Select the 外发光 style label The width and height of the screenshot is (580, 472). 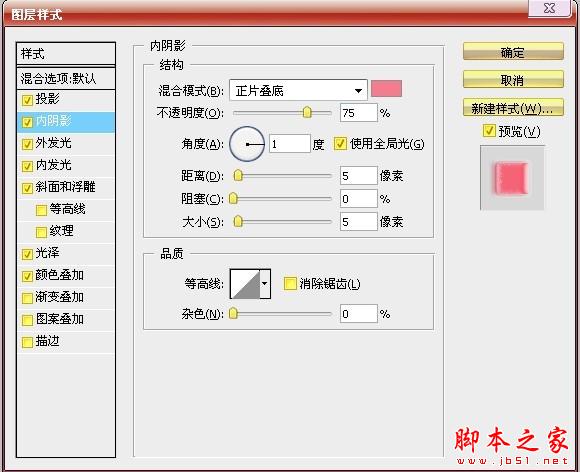point(54,143)
